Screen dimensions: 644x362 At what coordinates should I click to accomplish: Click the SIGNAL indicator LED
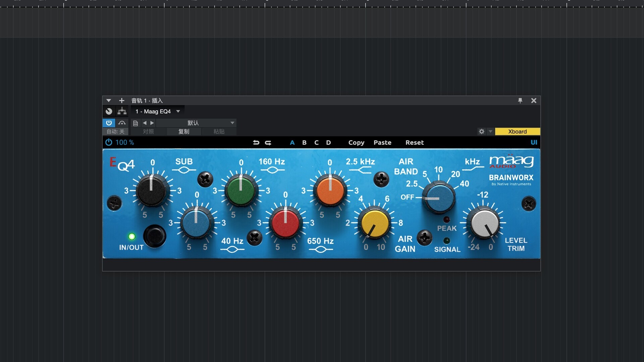point(446,241)
